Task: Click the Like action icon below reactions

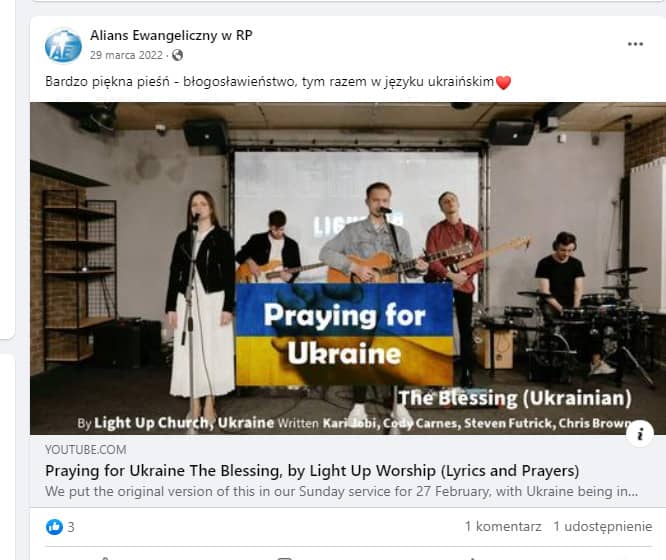Action: 104,558
